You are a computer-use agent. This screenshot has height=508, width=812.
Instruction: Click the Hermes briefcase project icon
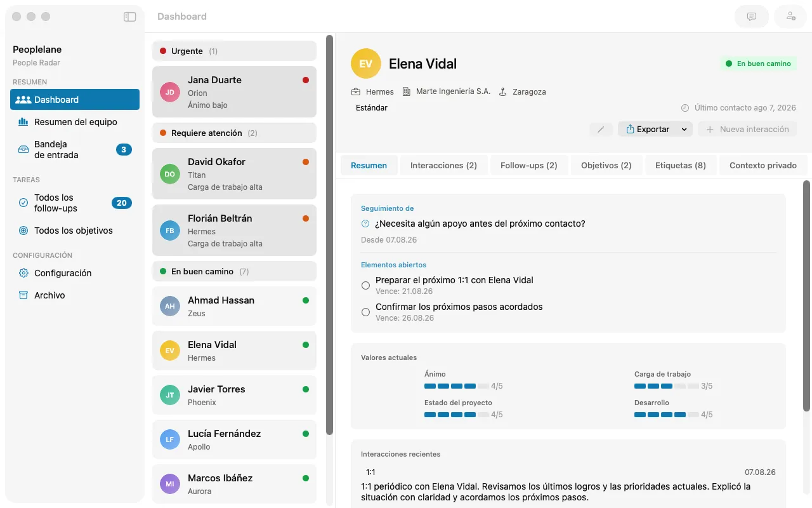[x=356, y=92]
